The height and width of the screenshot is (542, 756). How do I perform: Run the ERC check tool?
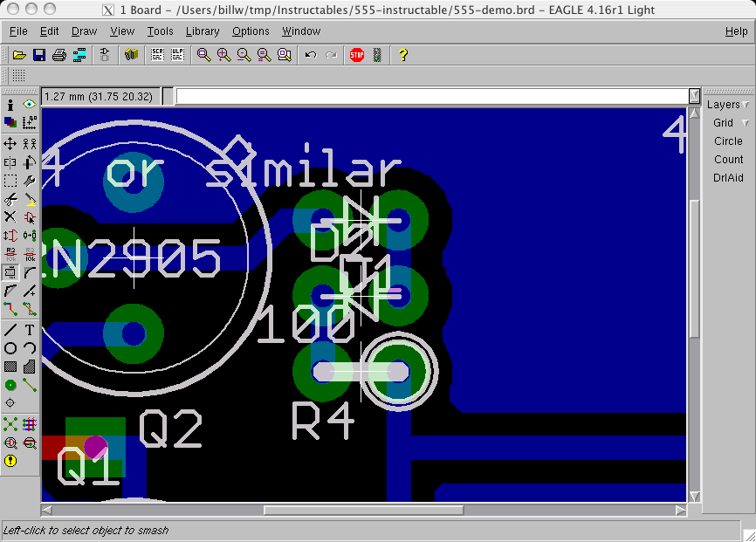(10, 443)
